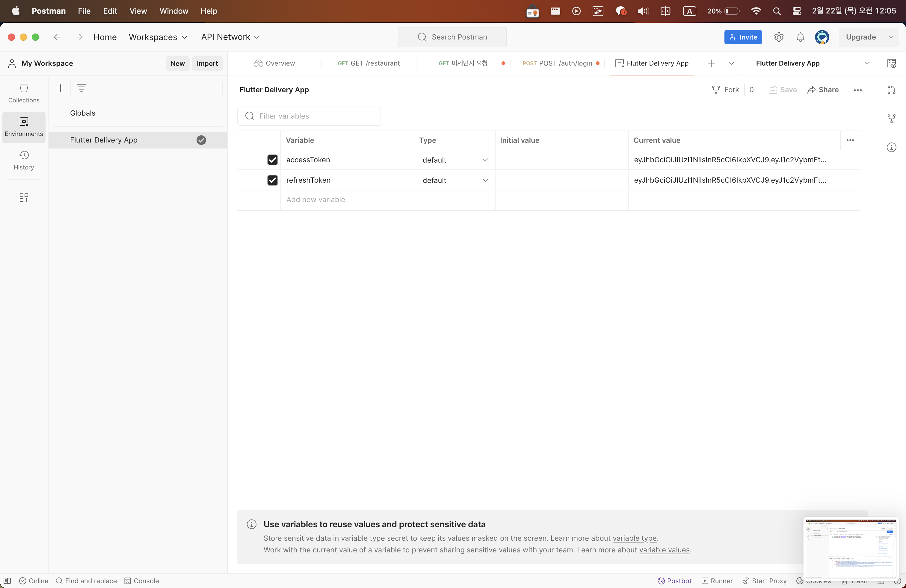The height and width of the screenshot is (588, 906).
Task: Go back with the left arrow
Action: point(58,37)
